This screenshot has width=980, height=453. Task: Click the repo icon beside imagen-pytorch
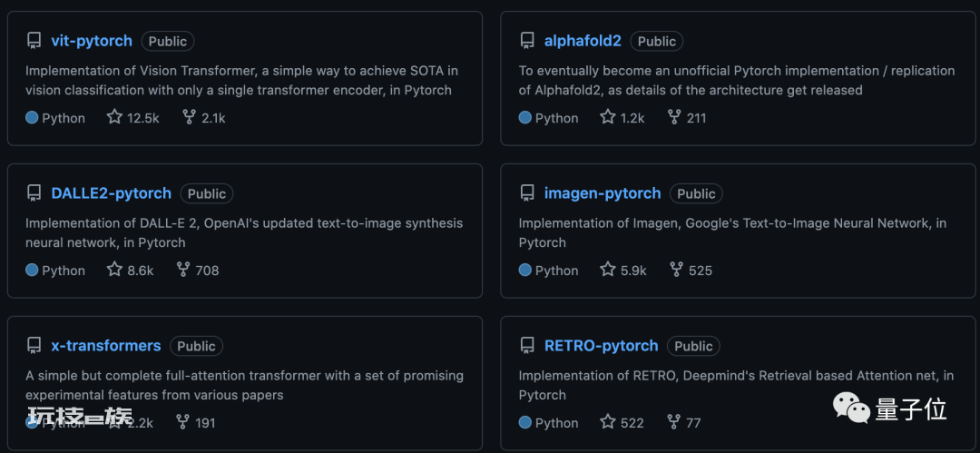coord(527,193)
